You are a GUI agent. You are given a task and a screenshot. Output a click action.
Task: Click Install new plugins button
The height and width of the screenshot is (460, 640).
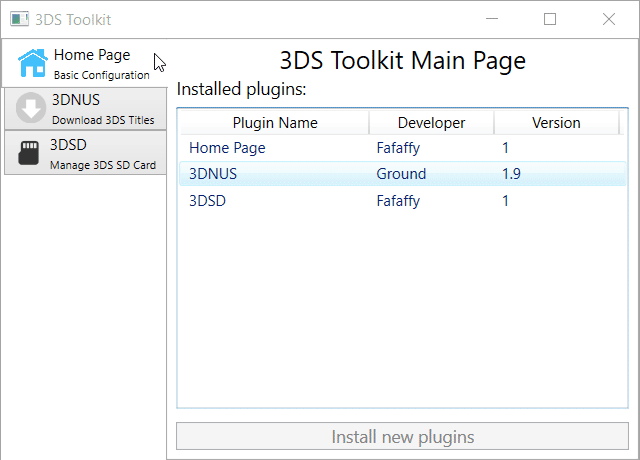point(402,436)
